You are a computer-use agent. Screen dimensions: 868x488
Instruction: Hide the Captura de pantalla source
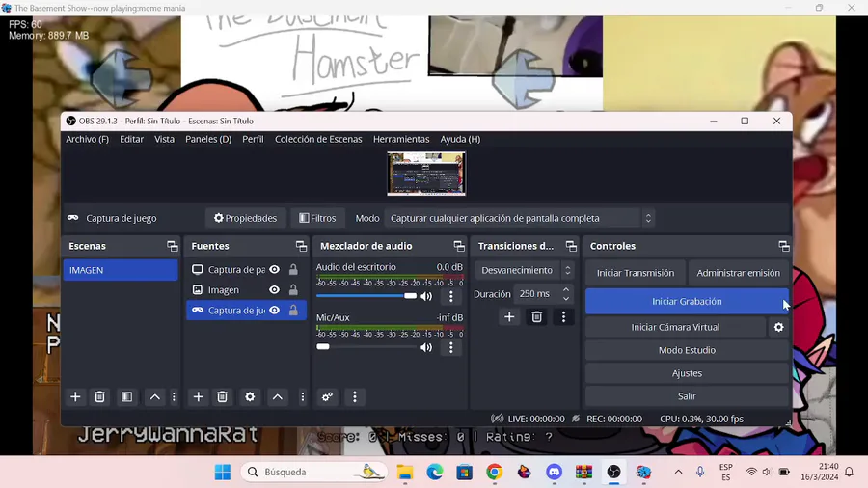[275, 269]
